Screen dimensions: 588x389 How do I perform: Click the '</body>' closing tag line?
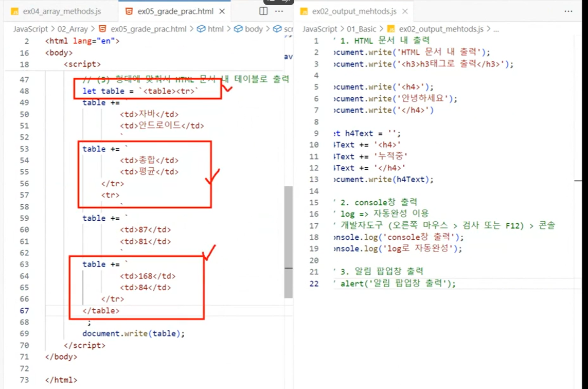click(x=61, y=357)
